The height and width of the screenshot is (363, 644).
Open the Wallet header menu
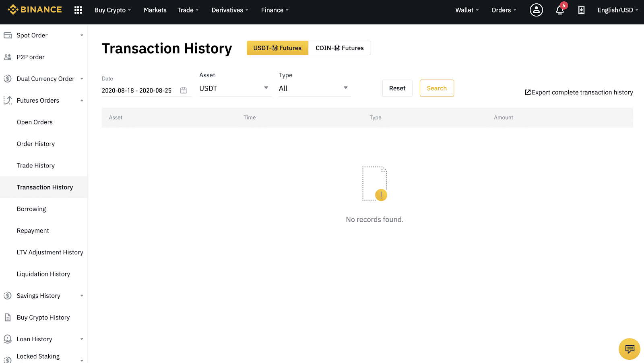click(467, 10)
